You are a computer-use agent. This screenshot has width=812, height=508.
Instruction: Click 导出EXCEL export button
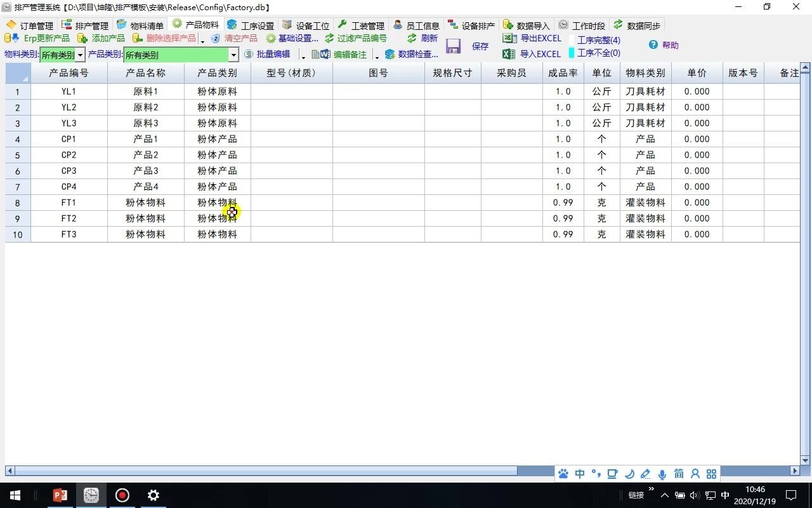tap(532, 39)
